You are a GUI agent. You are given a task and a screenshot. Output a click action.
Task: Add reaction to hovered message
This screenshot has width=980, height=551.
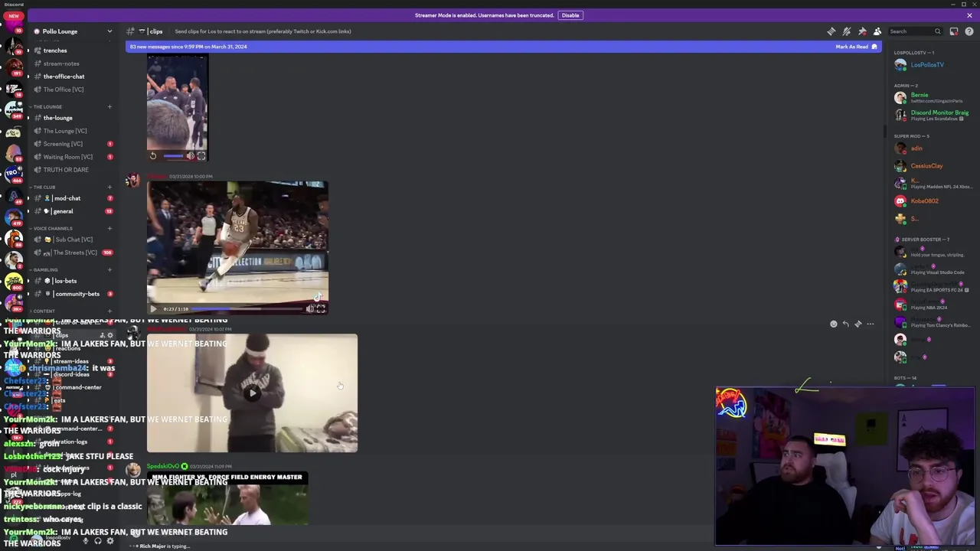tap(834, 324)
